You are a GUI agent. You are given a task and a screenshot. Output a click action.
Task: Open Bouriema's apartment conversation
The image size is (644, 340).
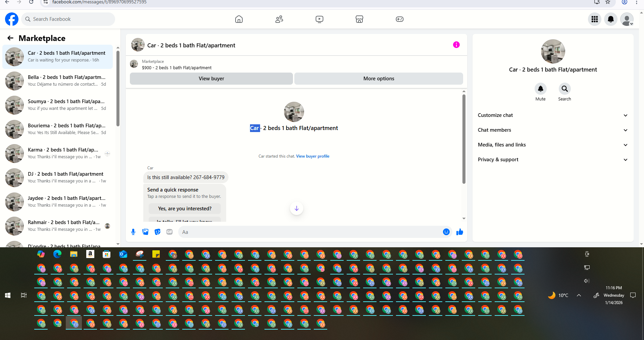point(58,129)
